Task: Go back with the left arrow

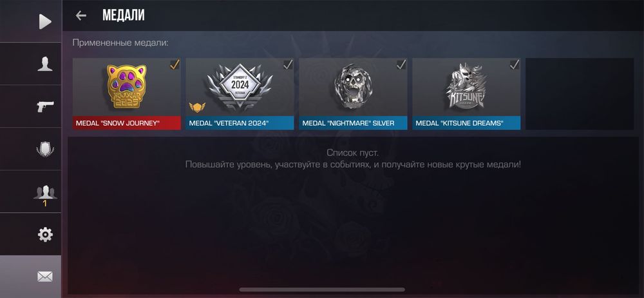Action: coord(81,15)
